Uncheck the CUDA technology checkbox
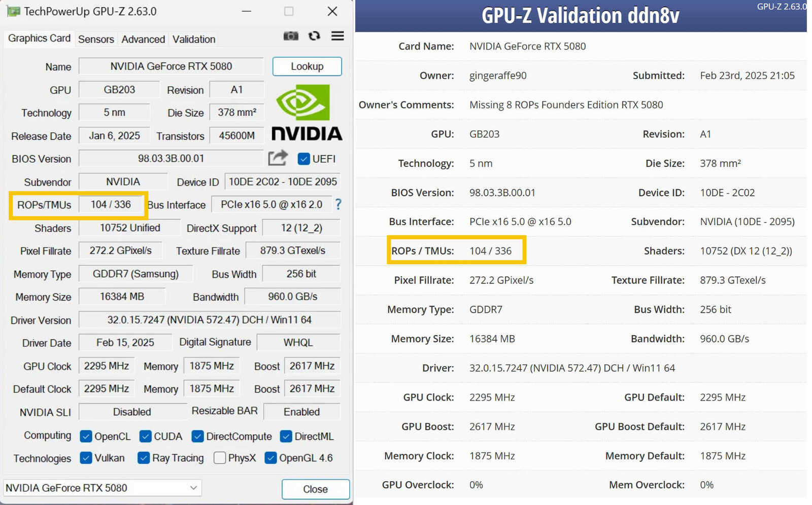Screen dimensions: 812x505 tap(145, 436)
